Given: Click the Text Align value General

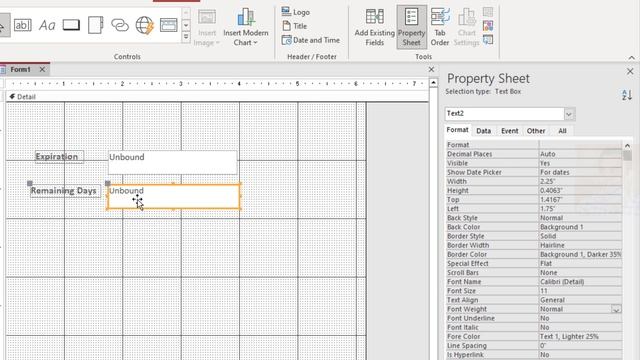Looking at the screenshot, I should pos(580,300).
